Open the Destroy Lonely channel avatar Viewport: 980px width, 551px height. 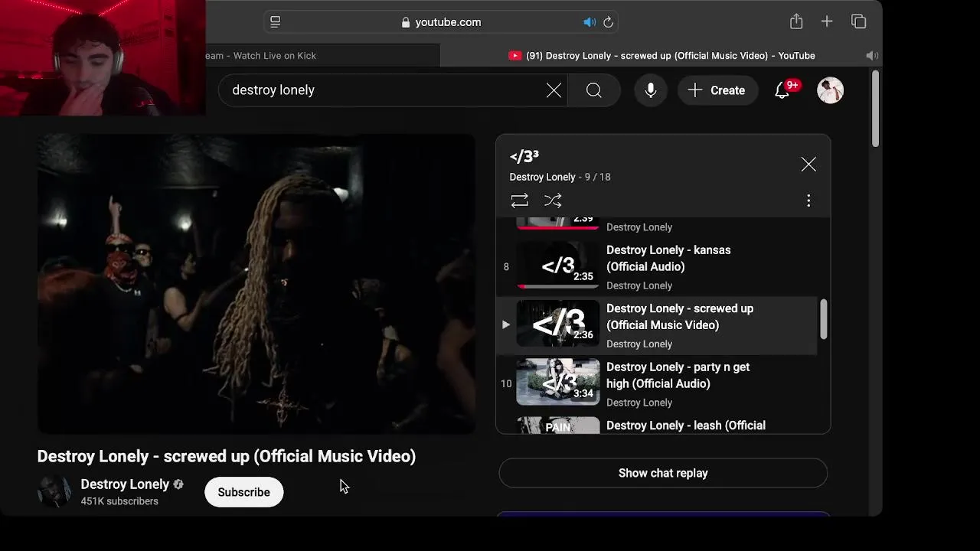[x=54, y=491]
